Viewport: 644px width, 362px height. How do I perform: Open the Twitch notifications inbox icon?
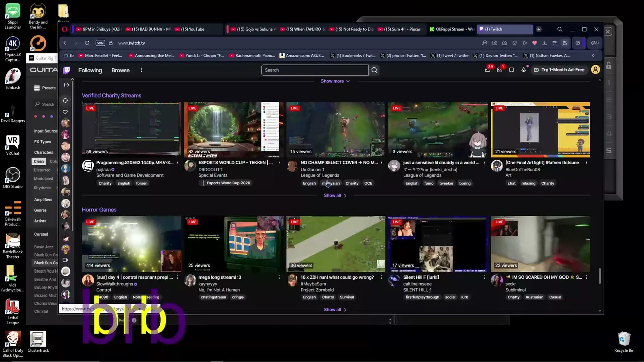(x=499, y=70)
